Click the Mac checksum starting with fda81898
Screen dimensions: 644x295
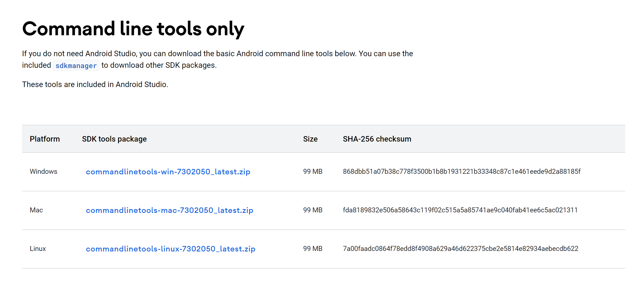coord(460,210)
